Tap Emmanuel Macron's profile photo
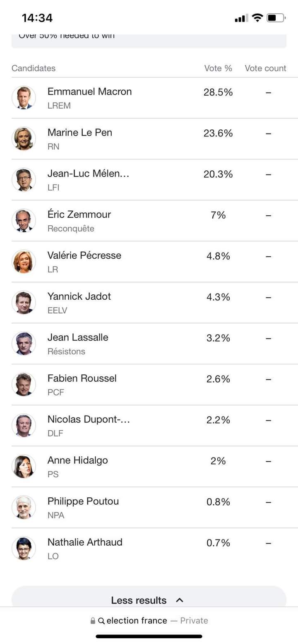298x644 pixels. pyautogui.click(x=24, y=98)
